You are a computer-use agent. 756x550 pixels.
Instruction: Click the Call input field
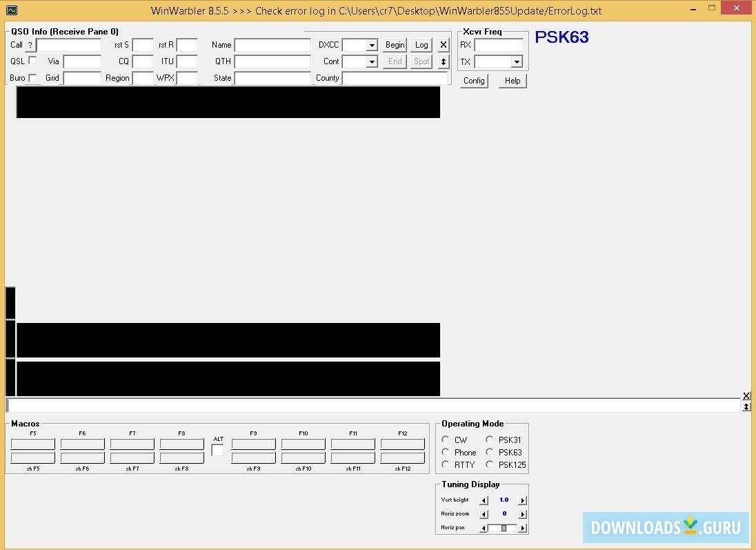coord(69,46)
